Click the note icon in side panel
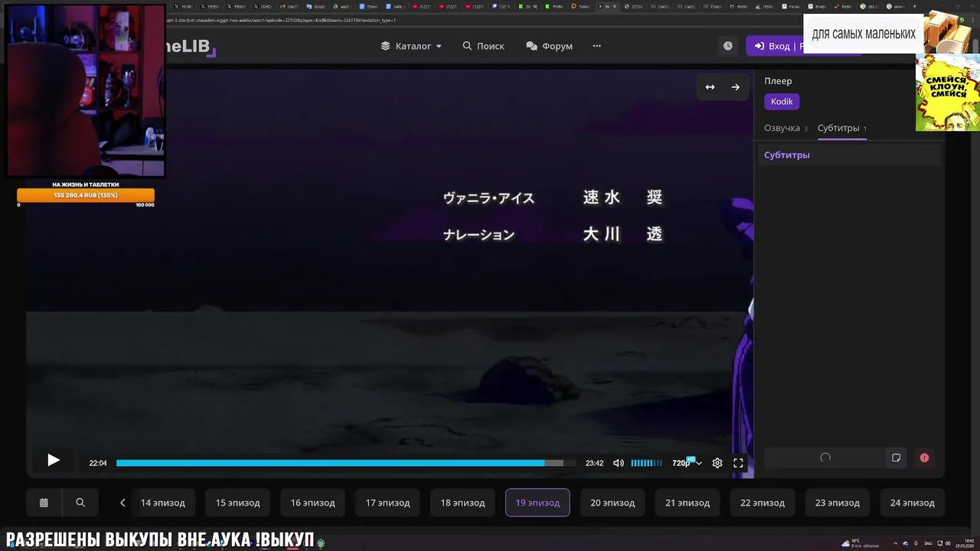Viewport: 980px width, 551px height. [x=896, y=458]
